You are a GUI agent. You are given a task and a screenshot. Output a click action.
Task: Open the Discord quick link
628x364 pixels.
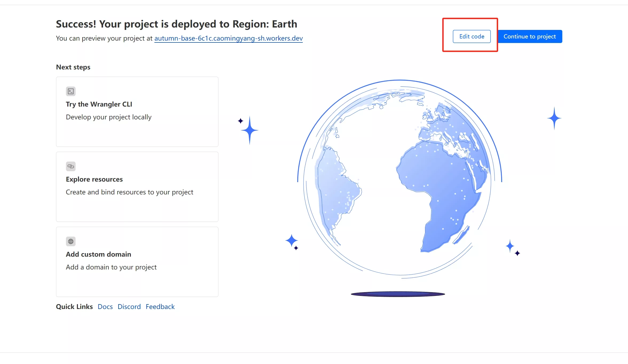point(129,307)
